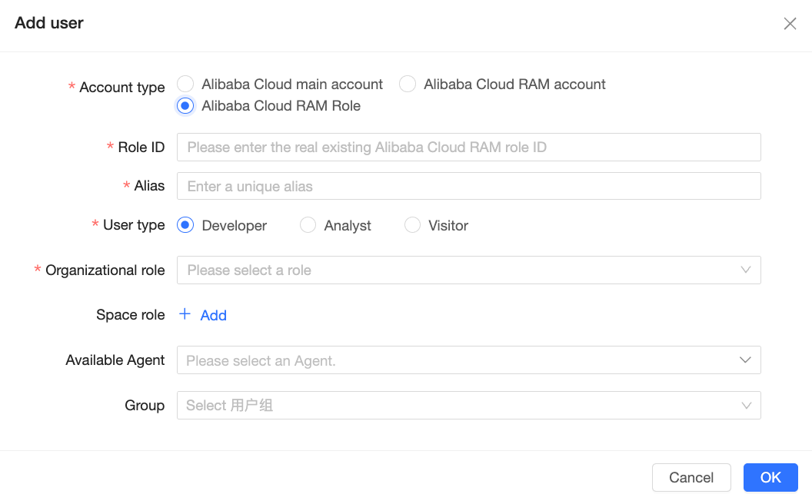
Task: Close the Add user dialog
Action: coord(790,23)
